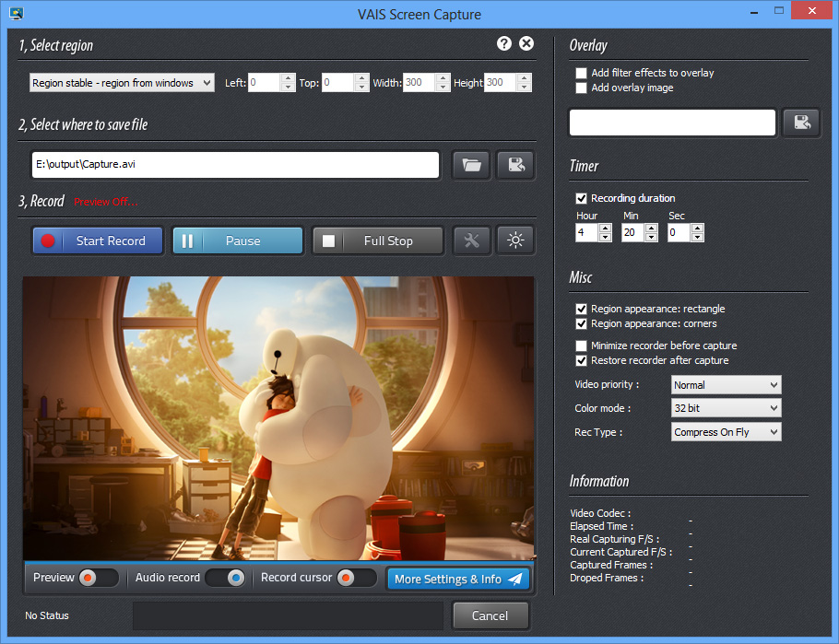Enable Add filter effects to overlay

click(x=581, y=74)
